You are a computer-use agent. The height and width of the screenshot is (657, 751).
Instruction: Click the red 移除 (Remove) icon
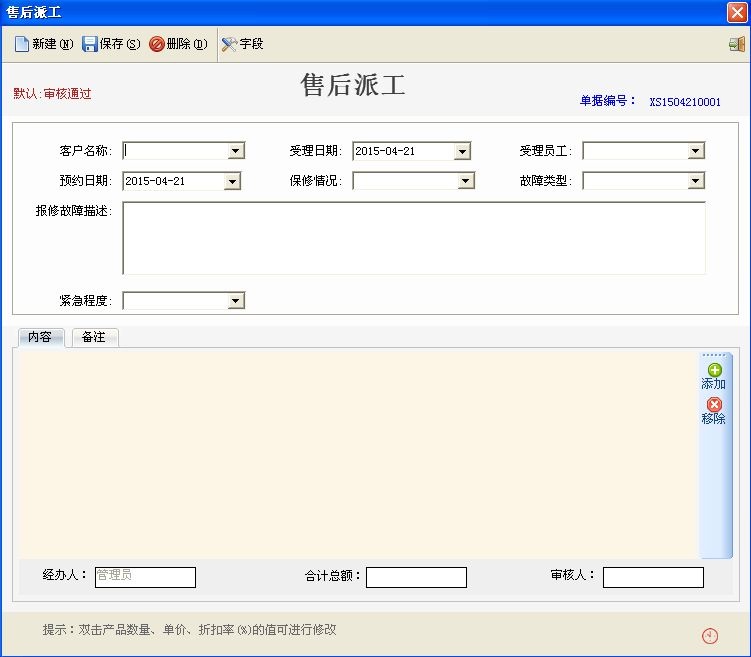714,404
